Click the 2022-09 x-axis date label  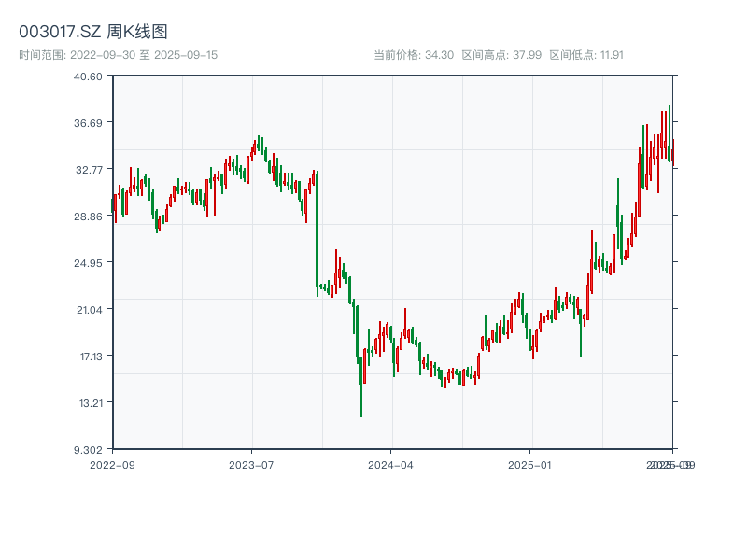(x=112, y=464)
